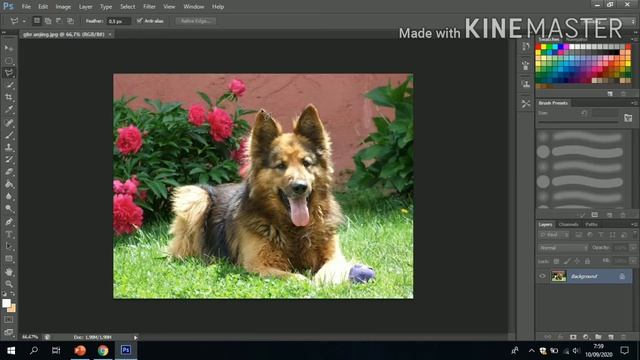
Task: Open Chrome from the taskbar
Action: (103, 351)
